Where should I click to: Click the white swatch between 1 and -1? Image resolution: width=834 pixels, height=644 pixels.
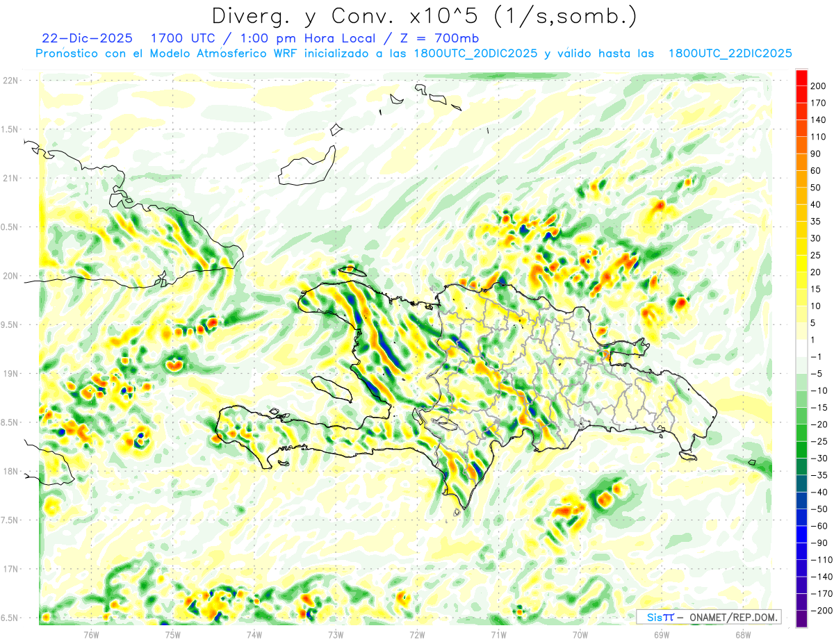click(x=801, y=348)
